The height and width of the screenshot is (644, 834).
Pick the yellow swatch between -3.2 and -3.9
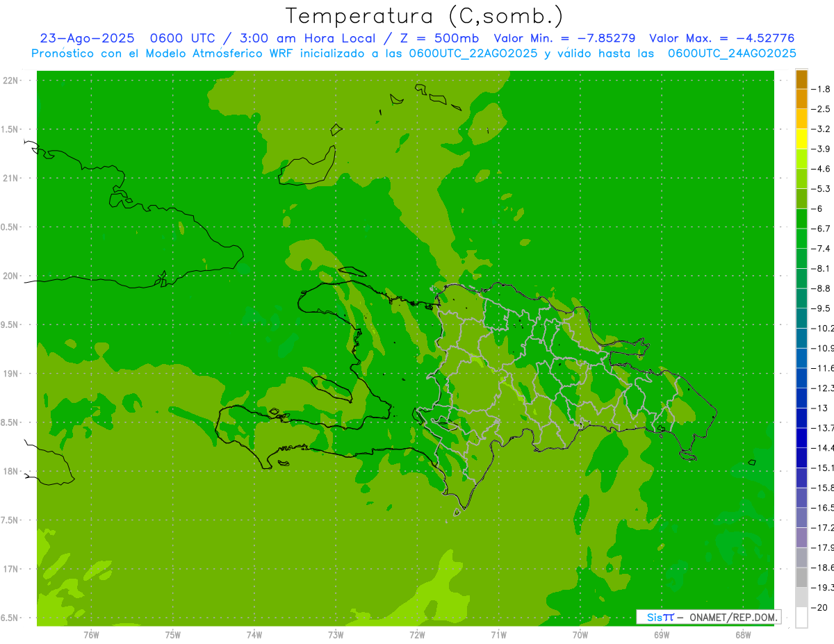(x=801, y=139)
